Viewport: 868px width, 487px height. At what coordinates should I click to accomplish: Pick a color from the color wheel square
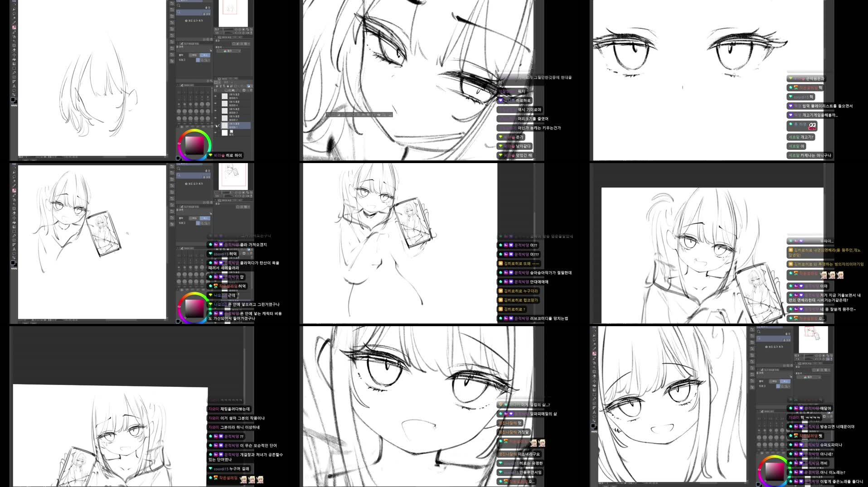(194, 145)
